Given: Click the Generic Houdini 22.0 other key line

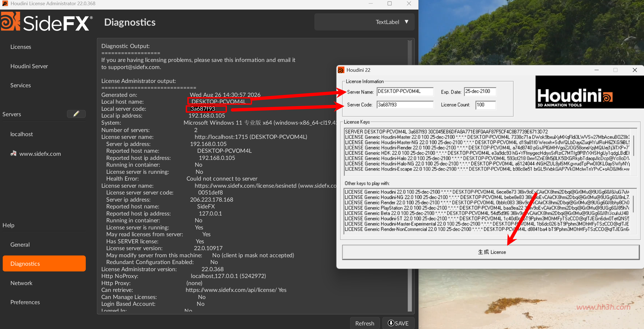Looking at the screenshot, I should pos(487,192).
